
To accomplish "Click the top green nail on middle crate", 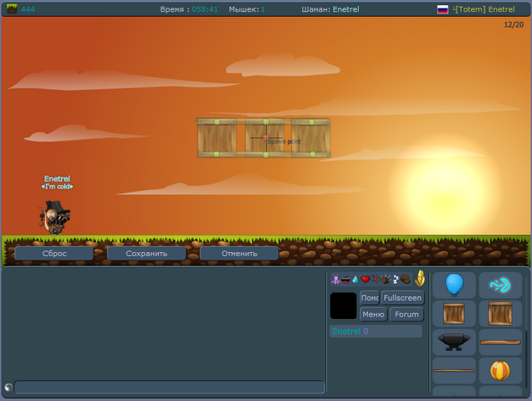I will point(266,121).
